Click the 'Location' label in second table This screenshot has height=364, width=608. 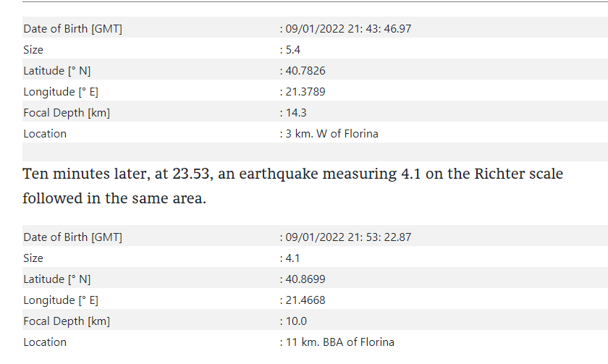click(45, 342)
